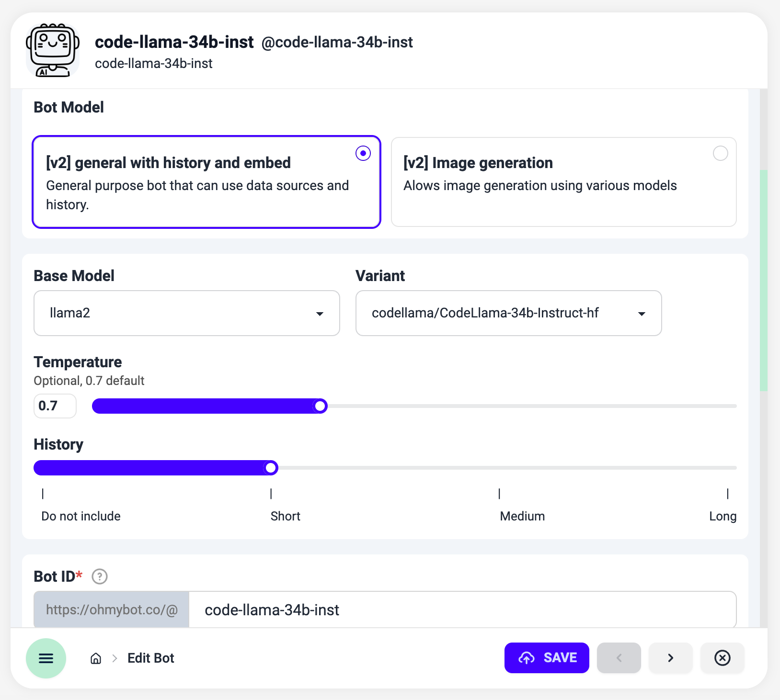The height and width of the screenshot is (700, 780).
Task: Click the next arrow button
Action: click(670, 658)
